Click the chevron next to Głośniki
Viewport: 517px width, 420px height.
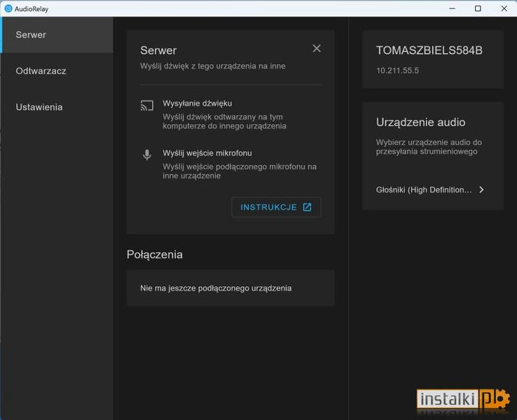pyautogui.click(x=481, y=190)
